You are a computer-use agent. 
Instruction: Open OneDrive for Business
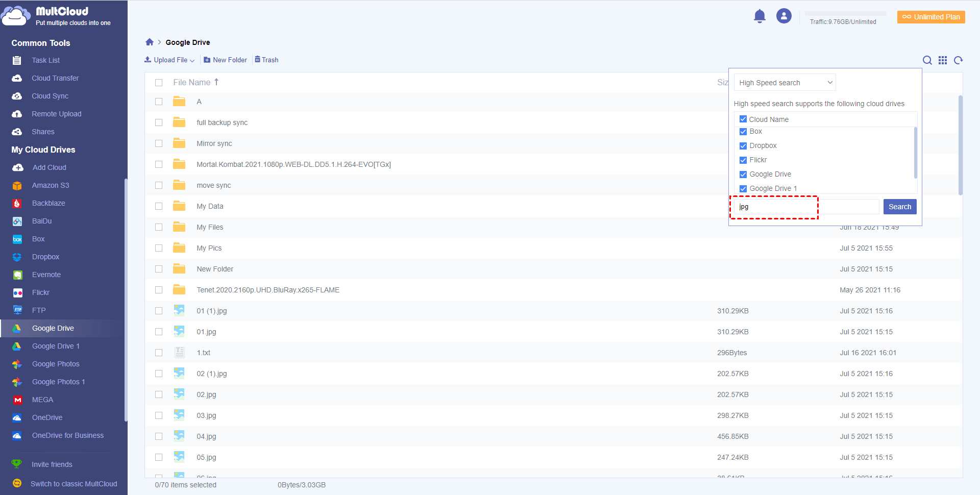68,435
